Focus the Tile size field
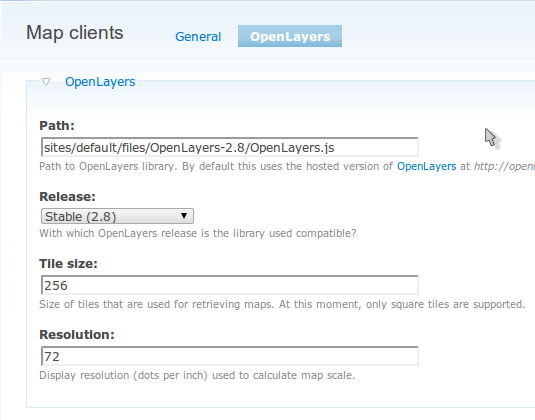 [x=230, y=285]
